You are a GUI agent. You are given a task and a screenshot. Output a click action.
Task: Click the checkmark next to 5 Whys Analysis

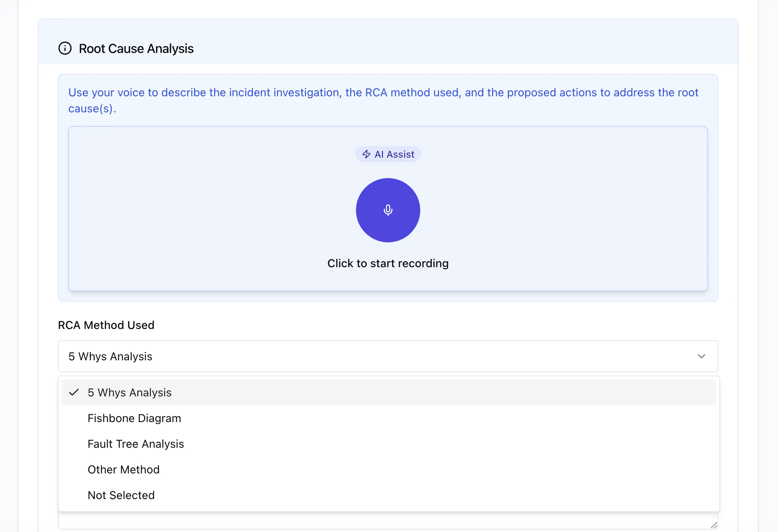coord(74,392)
